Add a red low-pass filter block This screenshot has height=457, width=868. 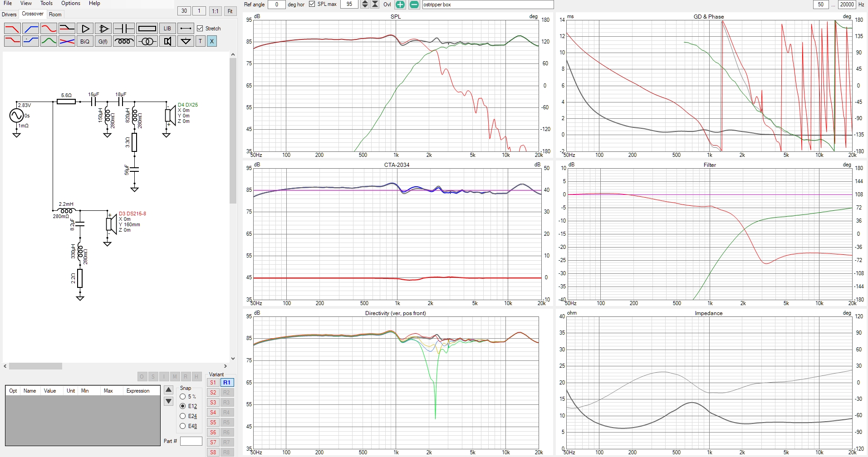(12, 29)
